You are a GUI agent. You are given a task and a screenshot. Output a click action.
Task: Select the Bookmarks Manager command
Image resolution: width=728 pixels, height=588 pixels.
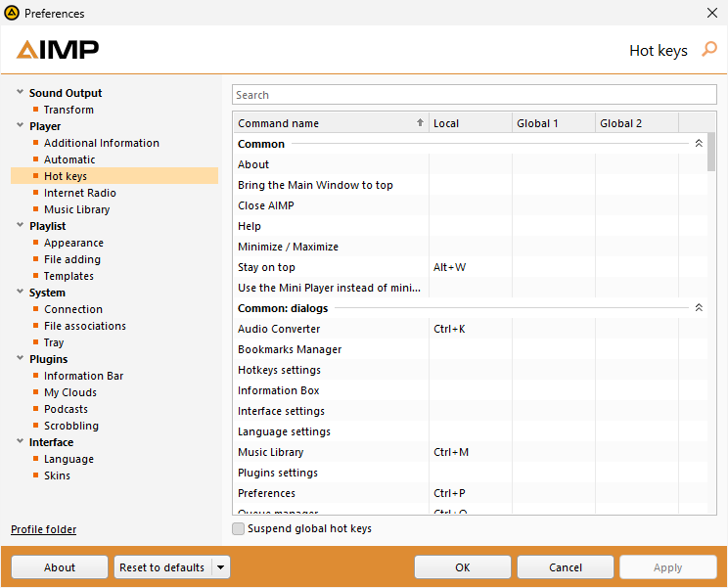point(470,349)
